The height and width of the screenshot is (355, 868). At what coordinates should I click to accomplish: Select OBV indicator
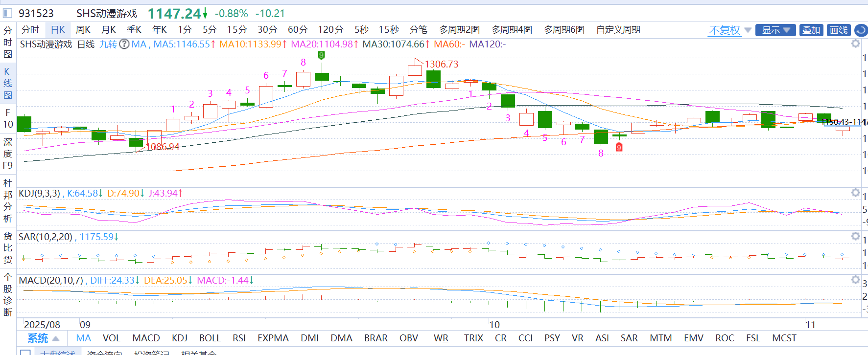click(x=409, y=338)
